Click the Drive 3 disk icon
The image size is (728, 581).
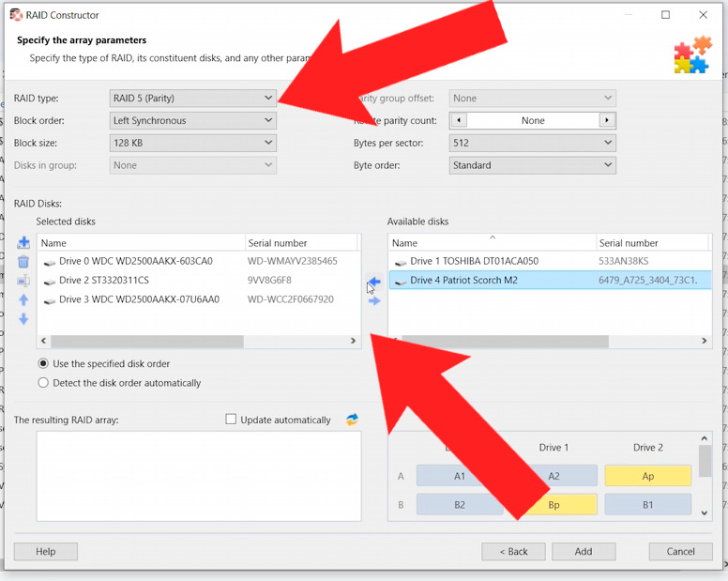click(x=49, y=300)
